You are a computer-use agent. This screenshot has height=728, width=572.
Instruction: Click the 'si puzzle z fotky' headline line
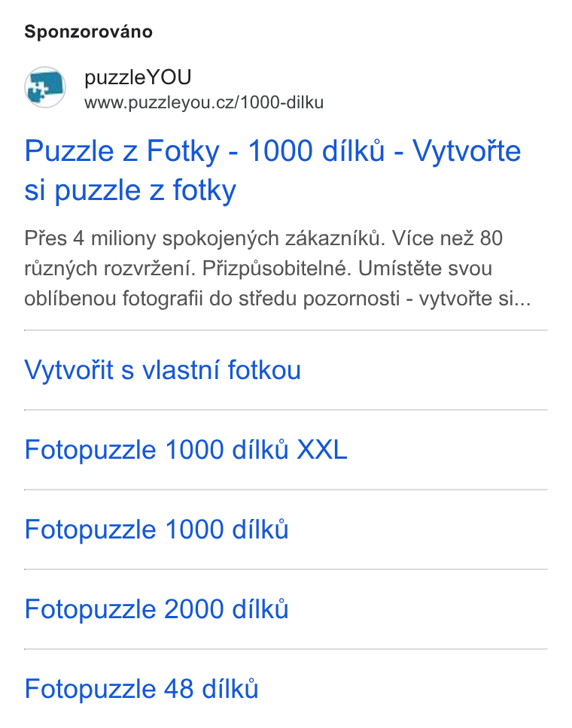(x=130, y=190)
